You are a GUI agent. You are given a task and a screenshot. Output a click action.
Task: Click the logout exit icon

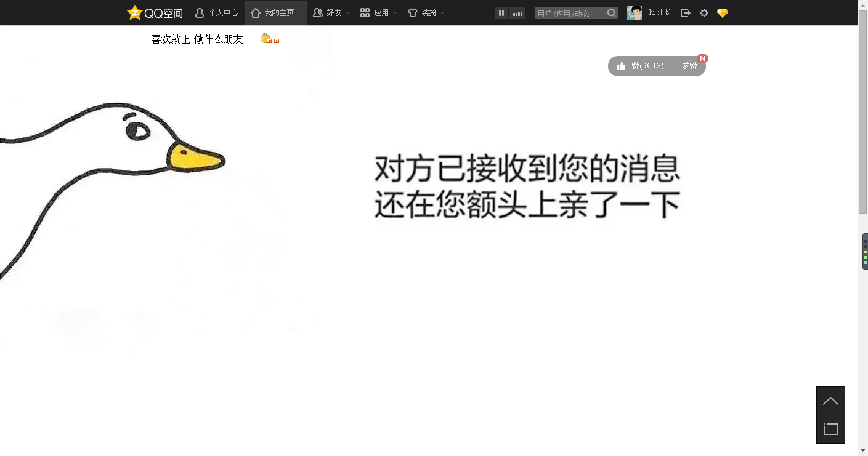[x=685, y=13]
